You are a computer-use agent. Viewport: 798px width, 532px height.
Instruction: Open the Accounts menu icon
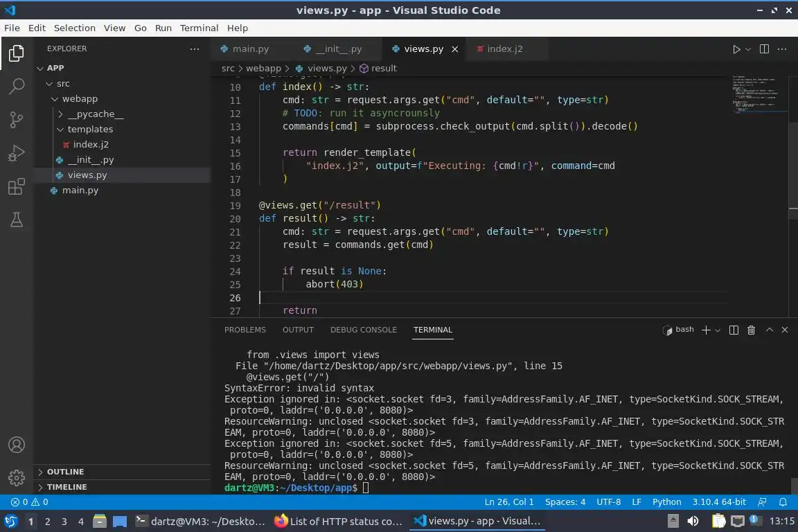pos(17,445)
